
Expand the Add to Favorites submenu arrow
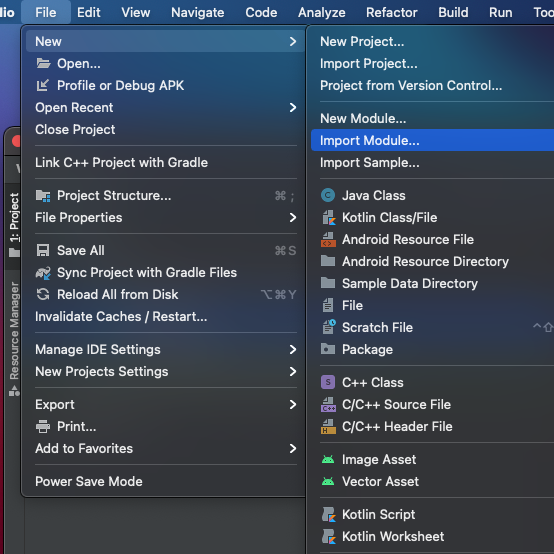click(x=293, y=448)
